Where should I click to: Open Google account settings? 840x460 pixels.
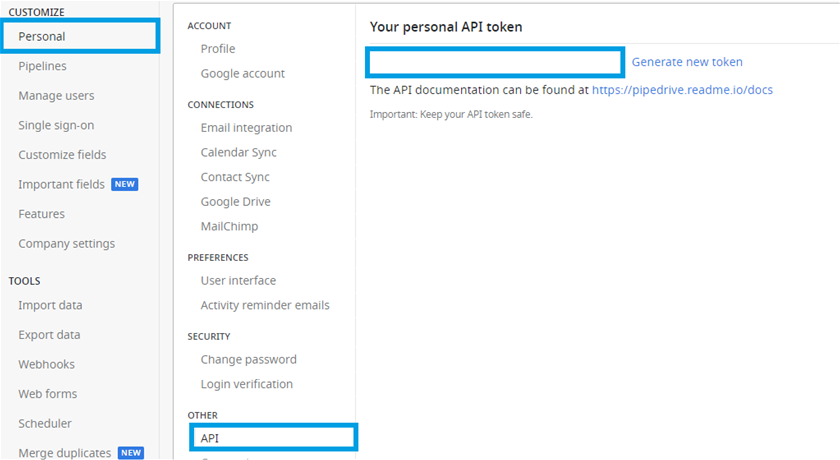coord(242,74)
